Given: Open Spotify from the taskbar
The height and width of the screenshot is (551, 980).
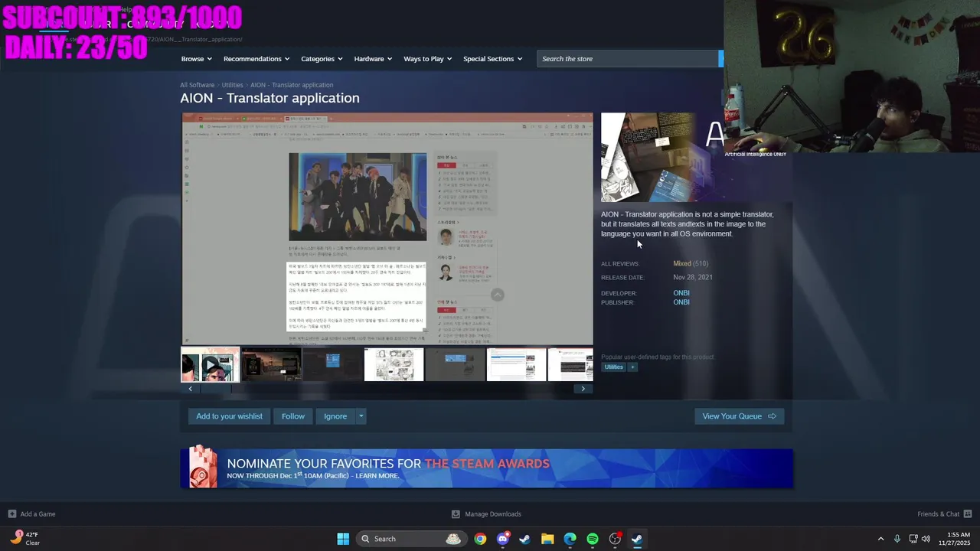Looking at the screenshot, I should pos(593,539).
